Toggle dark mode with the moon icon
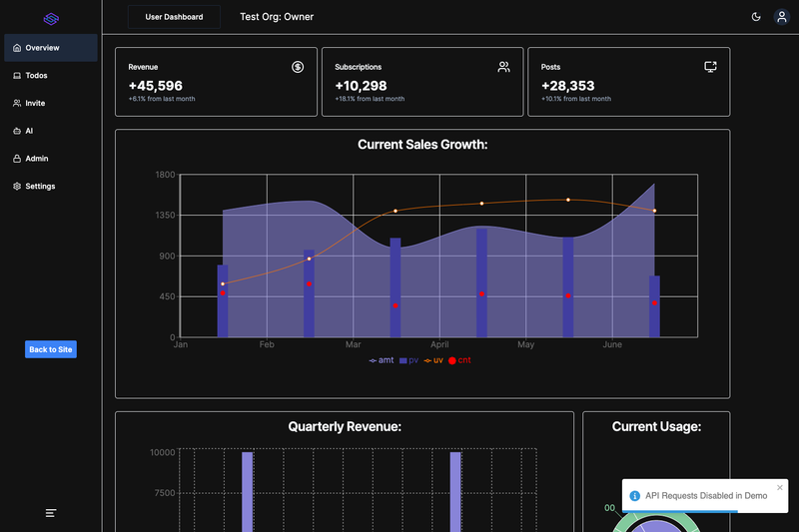Image resolution: width=799 pixels, height=532 pixels. click(x=756, y=17)
